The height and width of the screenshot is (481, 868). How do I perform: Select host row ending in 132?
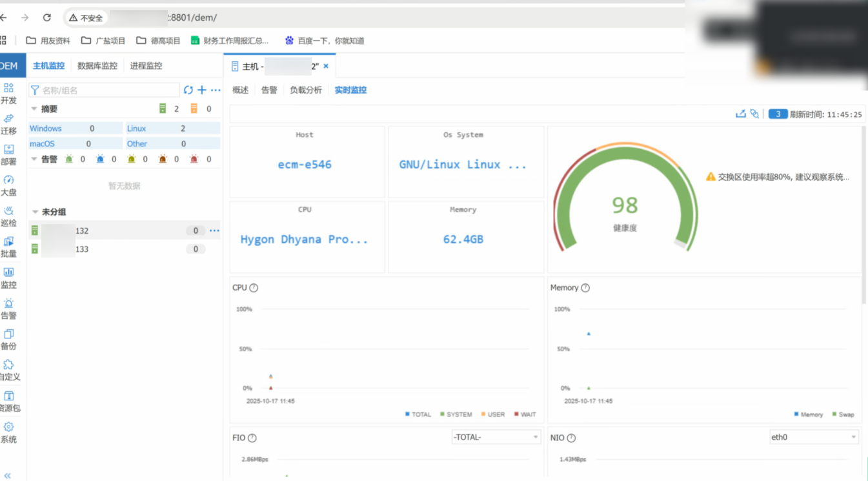tap(125, 230)
